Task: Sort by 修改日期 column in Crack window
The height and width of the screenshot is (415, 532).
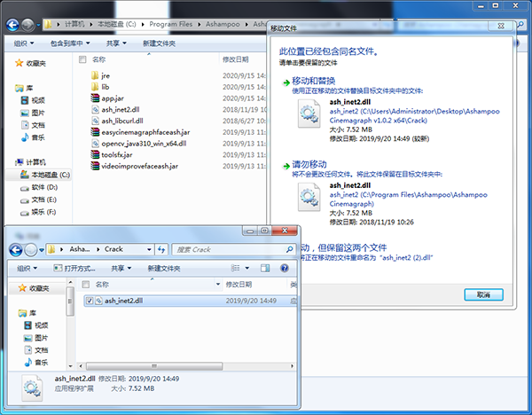Action: pyautogui.click(x=239, y=285)
